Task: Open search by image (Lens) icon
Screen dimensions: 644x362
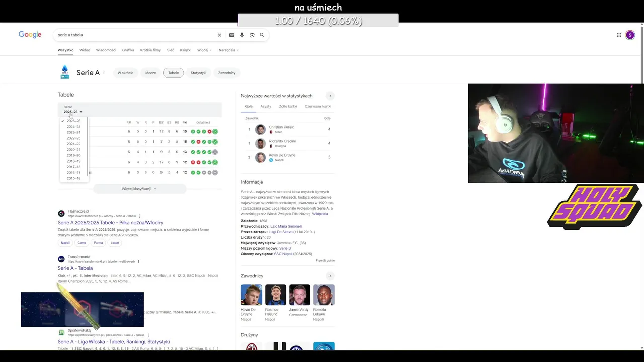Action: tap(252, 35)
